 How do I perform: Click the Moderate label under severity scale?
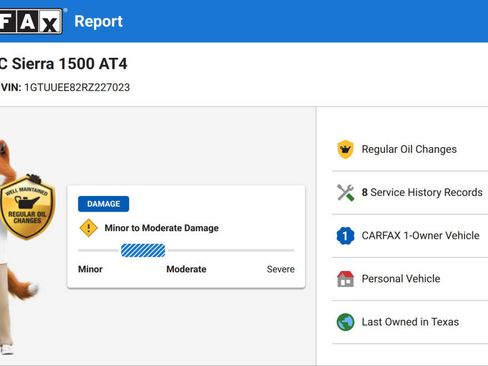[x=186, y=269]
